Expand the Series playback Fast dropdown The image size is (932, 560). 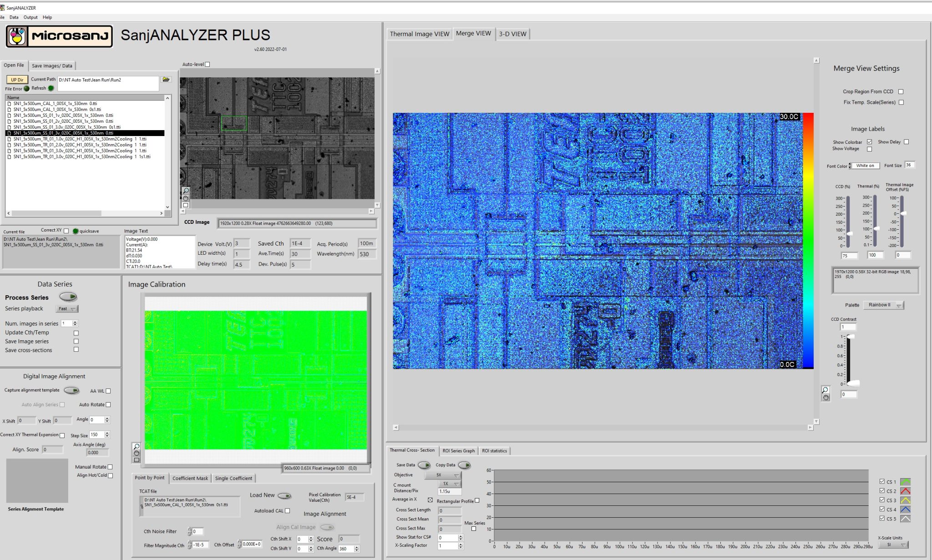click(x=67, y=309)
